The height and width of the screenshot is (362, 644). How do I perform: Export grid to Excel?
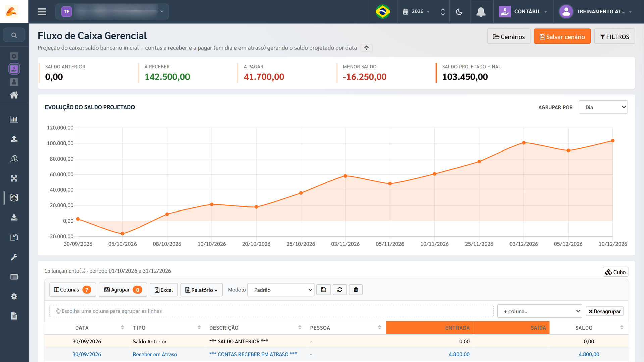(164, 290)
